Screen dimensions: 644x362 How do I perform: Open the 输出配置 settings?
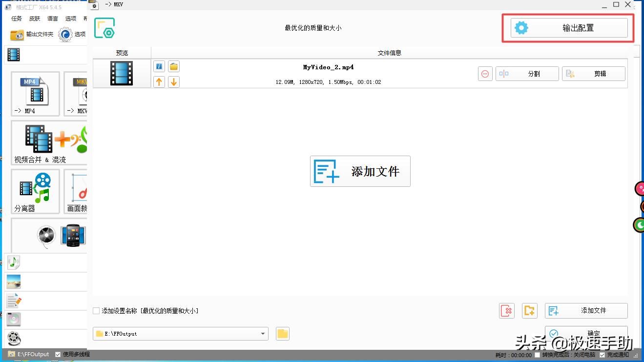pos(568,27)
